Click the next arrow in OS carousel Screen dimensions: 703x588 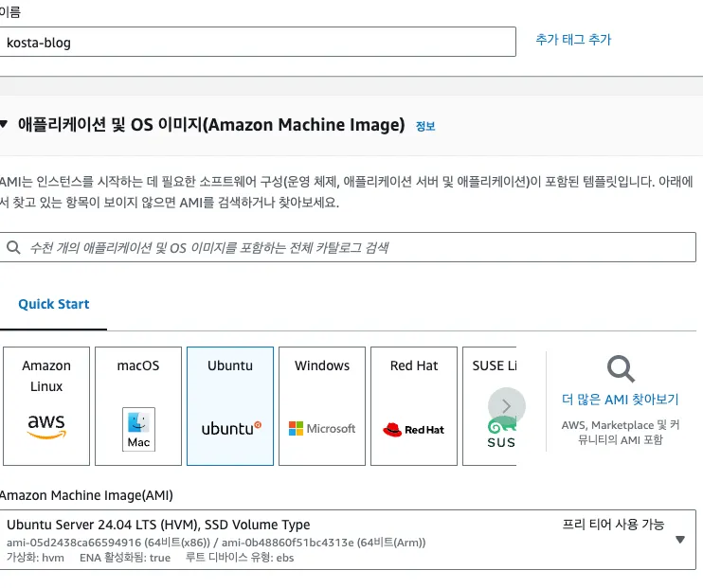507,406
